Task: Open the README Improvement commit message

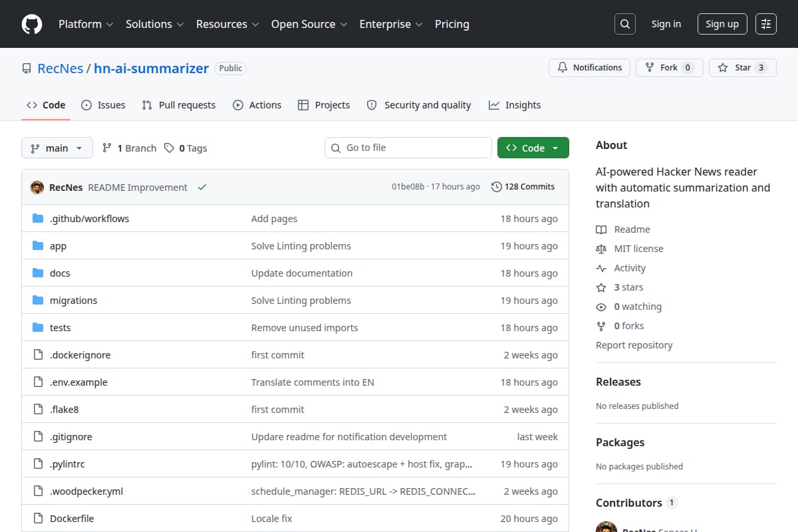Action: click(138, 188)
